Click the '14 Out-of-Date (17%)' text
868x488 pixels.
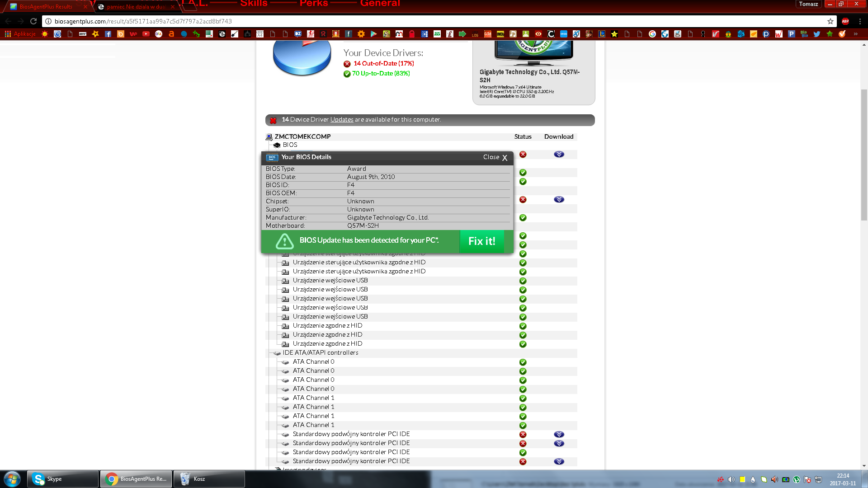coord(384,64)
